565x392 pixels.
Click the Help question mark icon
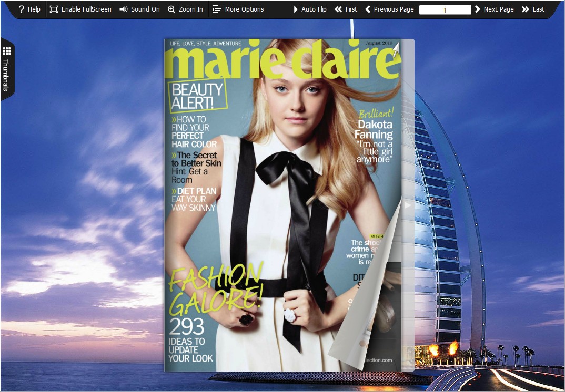point(21,9)
